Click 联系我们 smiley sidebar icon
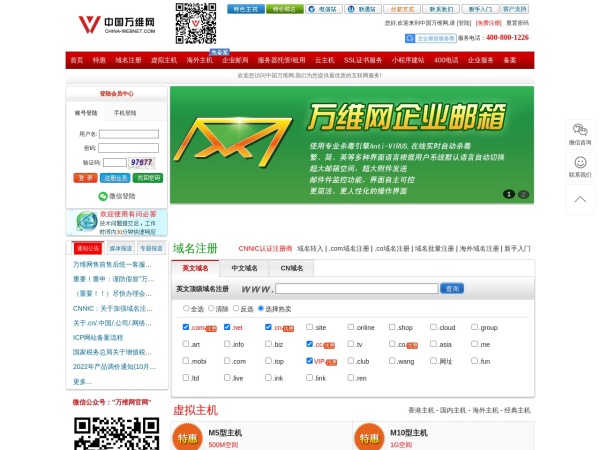Image resolution: width=600 pixels, height=450 pixels. coord(580,166)
